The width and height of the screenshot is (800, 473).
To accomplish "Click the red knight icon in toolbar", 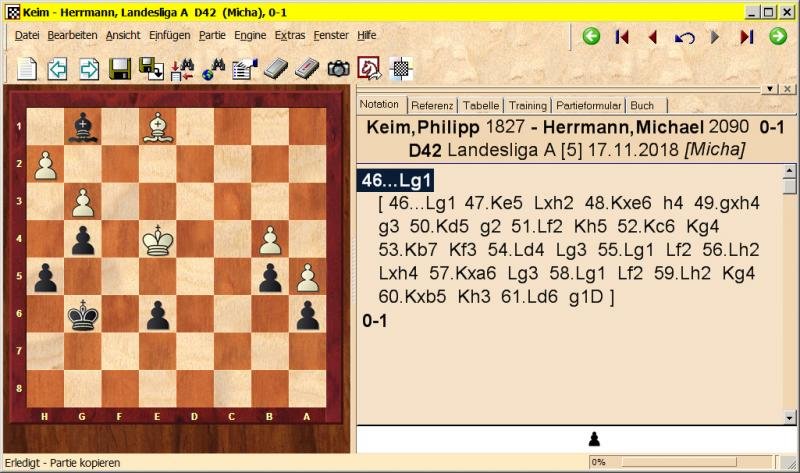I will point(369,69).
